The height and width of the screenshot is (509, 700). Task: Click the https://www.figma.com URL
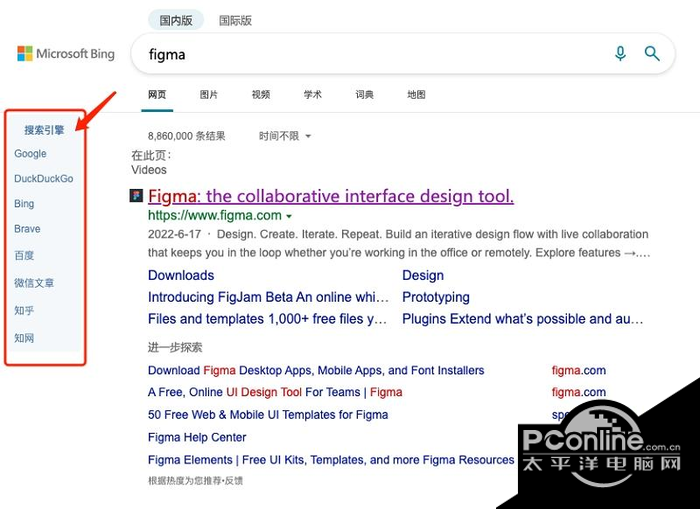click(x=215, y=216)
